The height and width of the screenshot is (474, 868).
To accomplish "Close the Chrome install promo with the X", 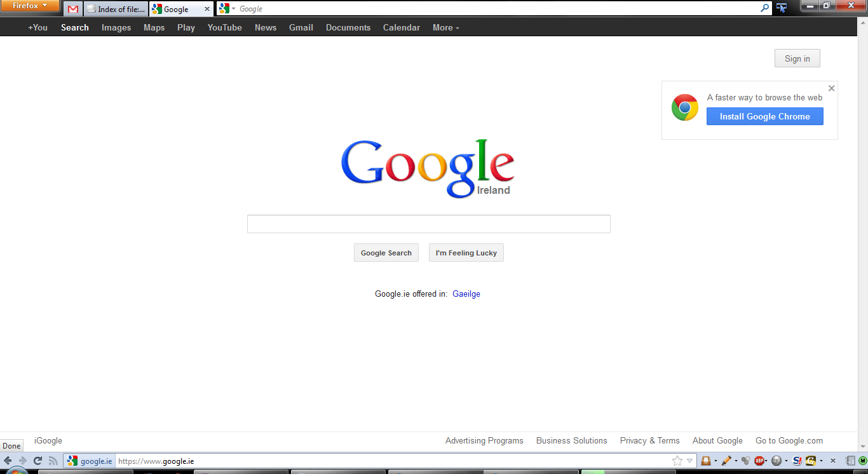I will click(x=831, y=88).
